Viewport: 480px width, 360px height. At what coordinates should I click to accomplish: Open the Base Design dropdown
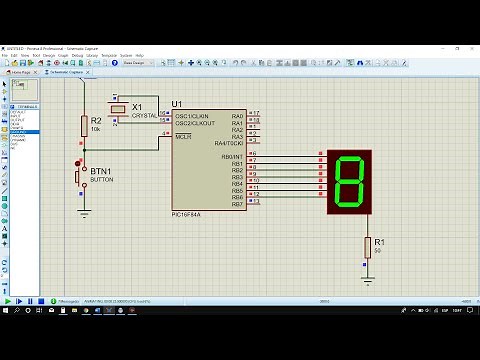click(x=138, y=63)
